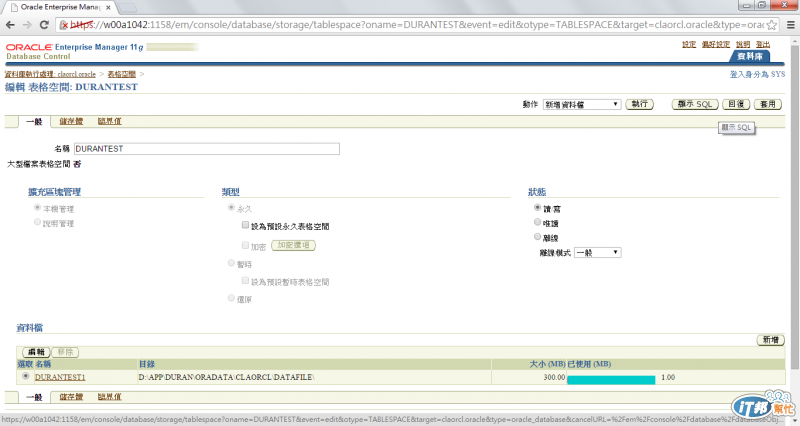Open the 偏好設定 link

coord(716,44)
